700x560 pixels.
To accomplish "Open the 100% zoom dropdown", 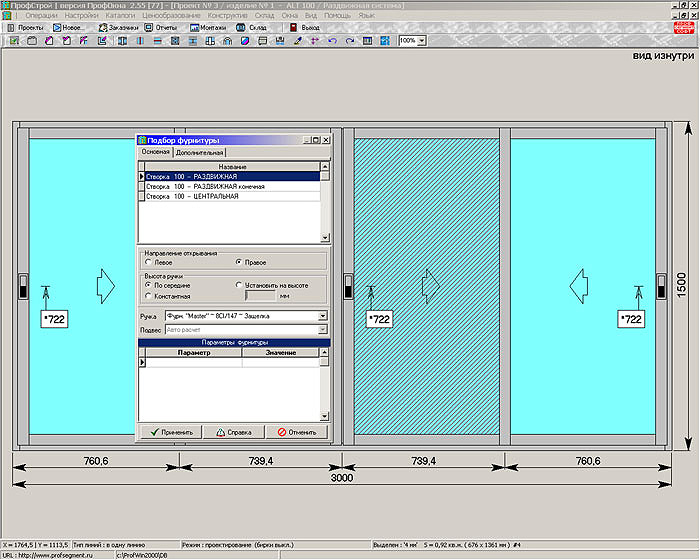I will coord(421,41).
